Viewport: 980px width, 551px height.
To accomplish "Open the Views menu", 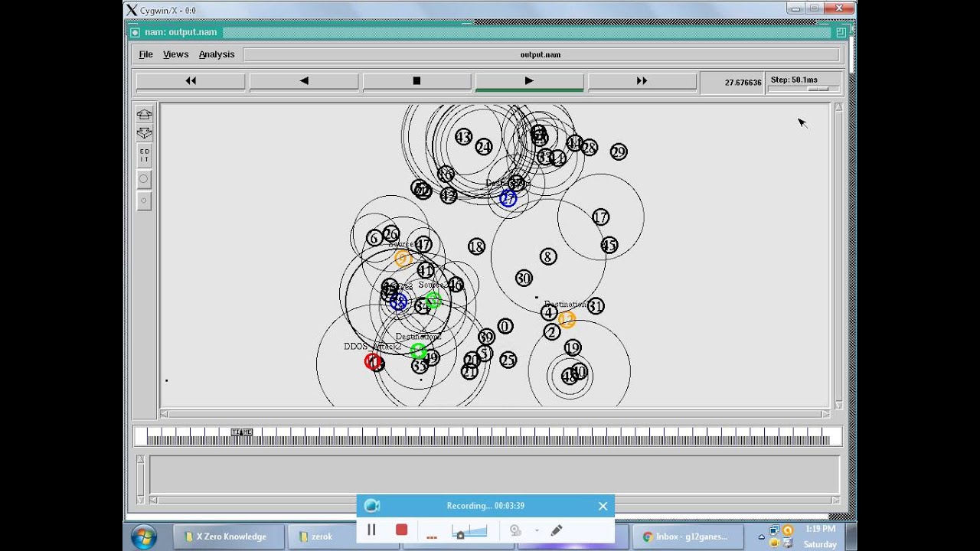I will (x=175, y=54).
